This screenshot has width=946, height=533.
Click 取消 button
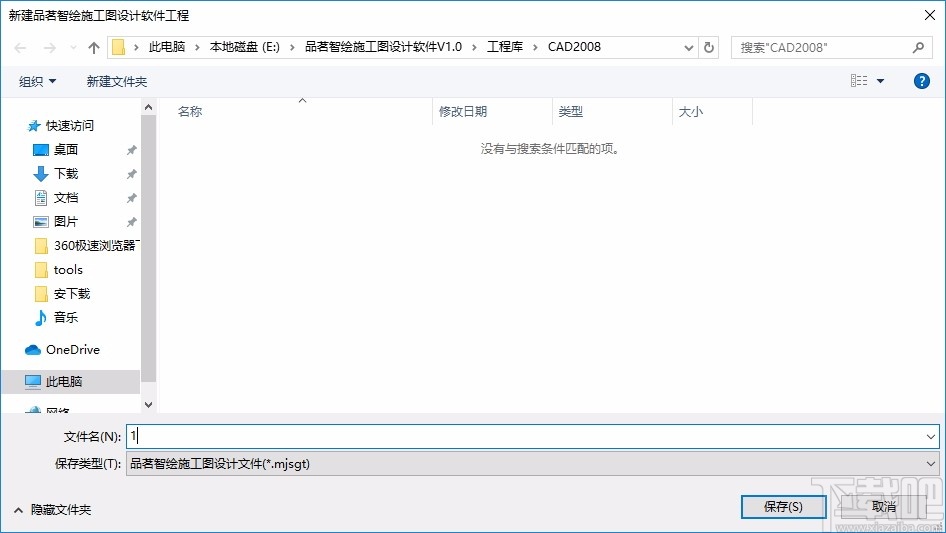pyautogui.click(x=884, y=506)
